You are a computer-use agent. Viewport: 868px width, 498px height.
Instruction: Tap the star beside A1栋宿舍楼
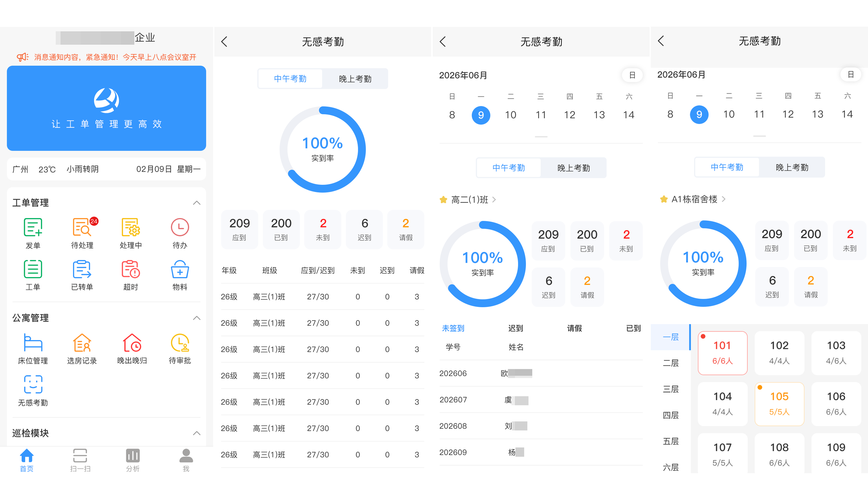pyautogui.click(x=664, y=199)
